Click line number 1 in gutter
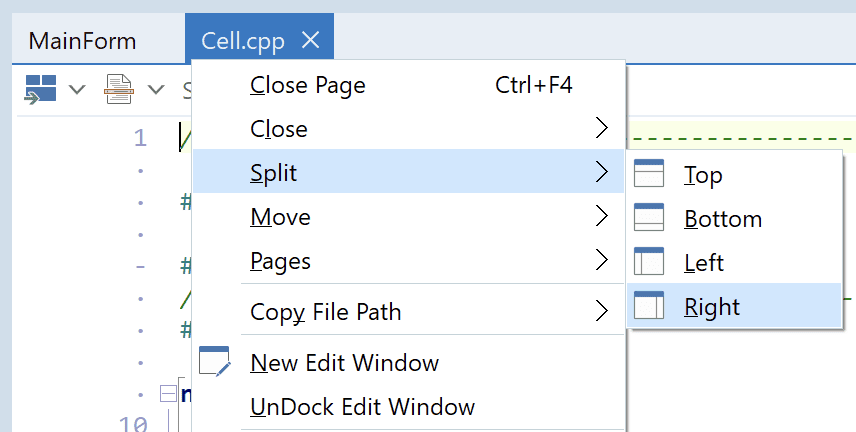856x432 pixels. [x=139, y=137]
